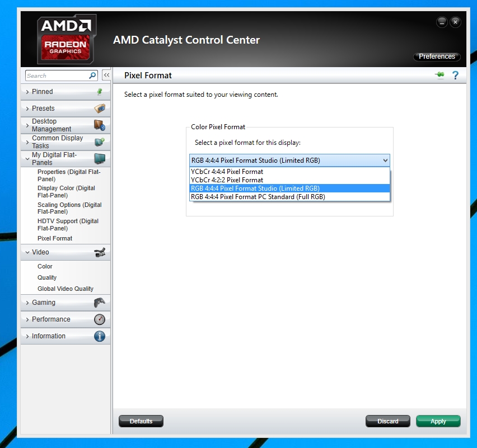Choose RGB 4:4:4 PC Standard (Full RGB)
This screenshot has width=477, height=448.
[289, 197]
